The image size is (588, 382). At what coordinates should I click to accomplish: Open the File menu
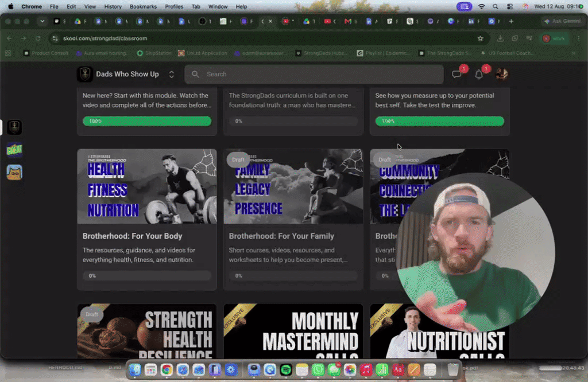(54, 6)
